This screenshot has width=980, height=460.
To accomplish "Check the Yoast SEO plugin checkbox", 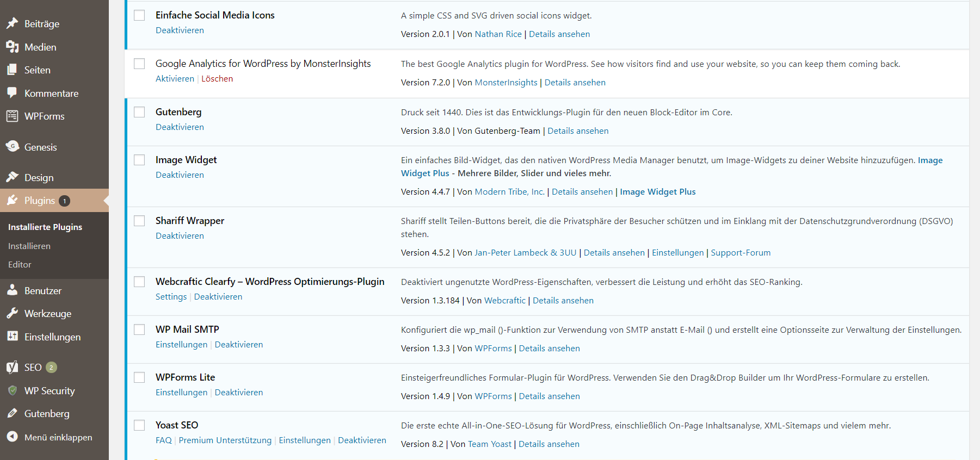I will pos(139,425).
